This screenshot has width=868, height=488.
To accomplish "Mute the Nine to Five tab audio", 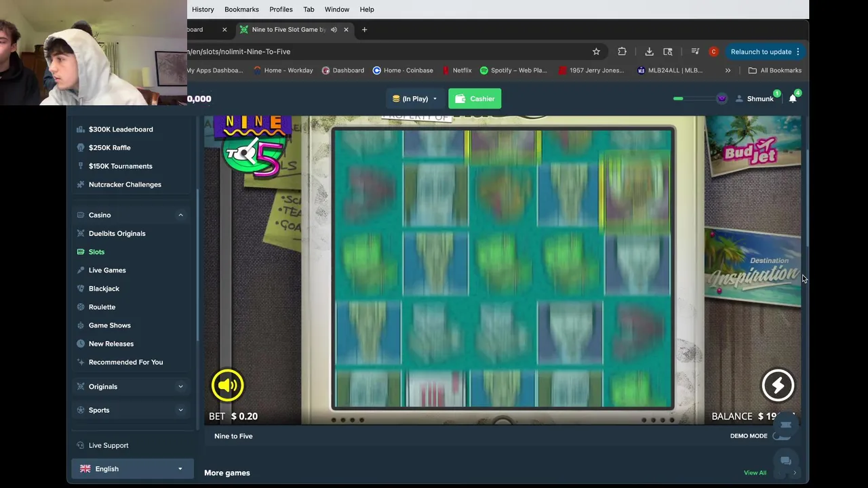I will coord(334,30).
